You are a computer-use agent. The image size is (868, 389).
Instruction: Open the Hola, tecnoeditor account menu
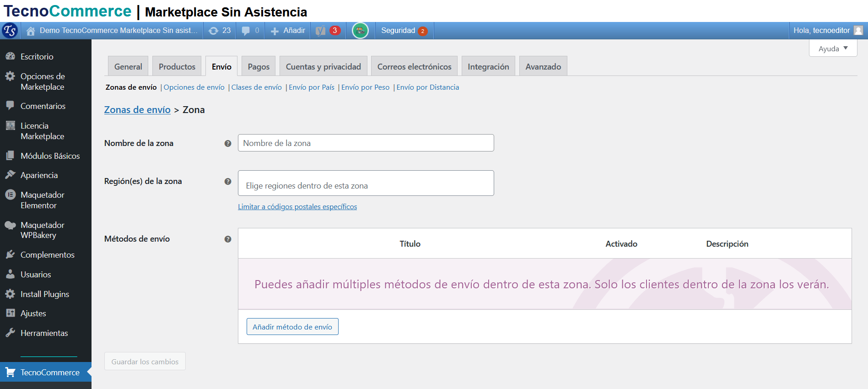click(828, 31)
